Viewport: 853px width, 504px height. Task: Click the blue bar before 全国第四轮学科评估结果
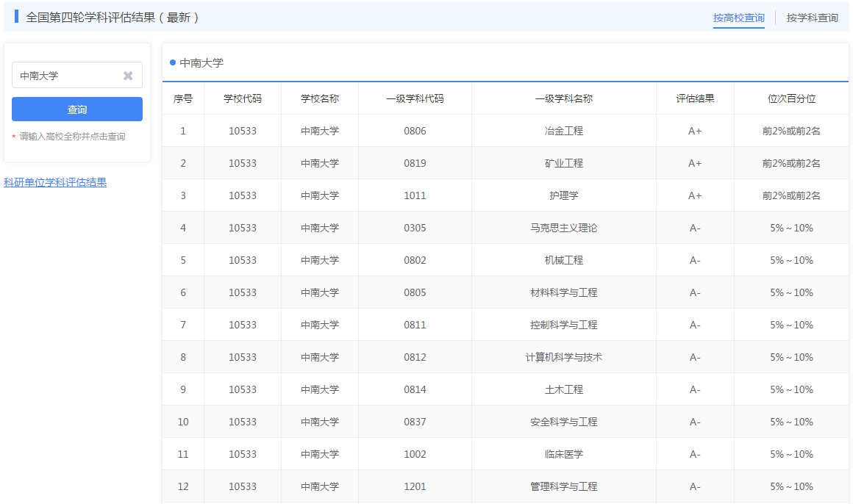(18, 16)
